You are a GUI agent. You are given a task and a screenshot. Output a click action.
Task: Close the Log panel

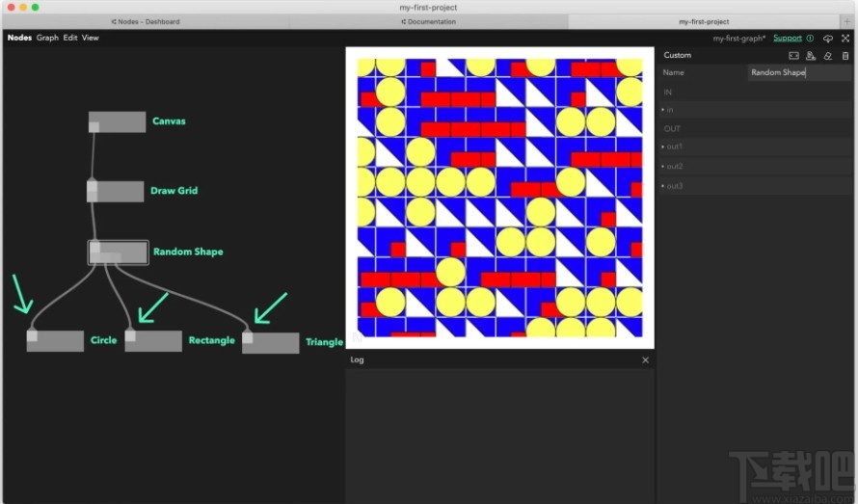pyautogui.click(x=645, y=360)
